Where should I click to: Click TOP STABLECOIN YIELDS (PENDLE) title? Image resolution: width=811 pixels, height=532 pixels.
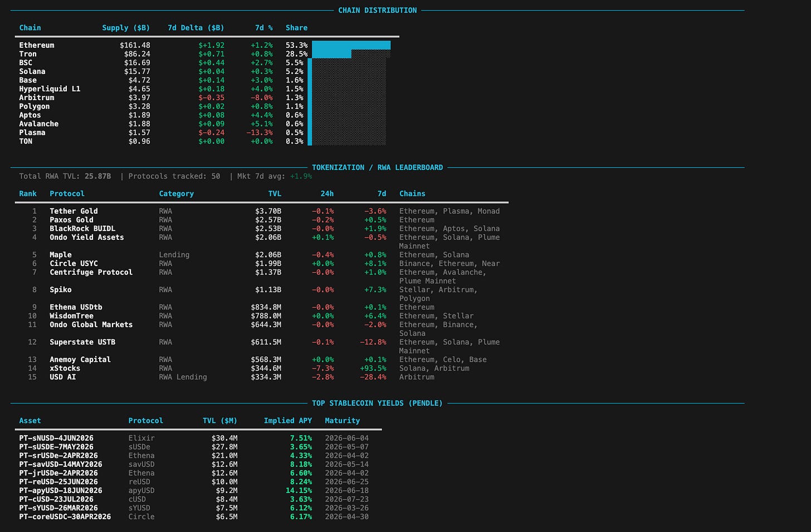click(377, 403)
